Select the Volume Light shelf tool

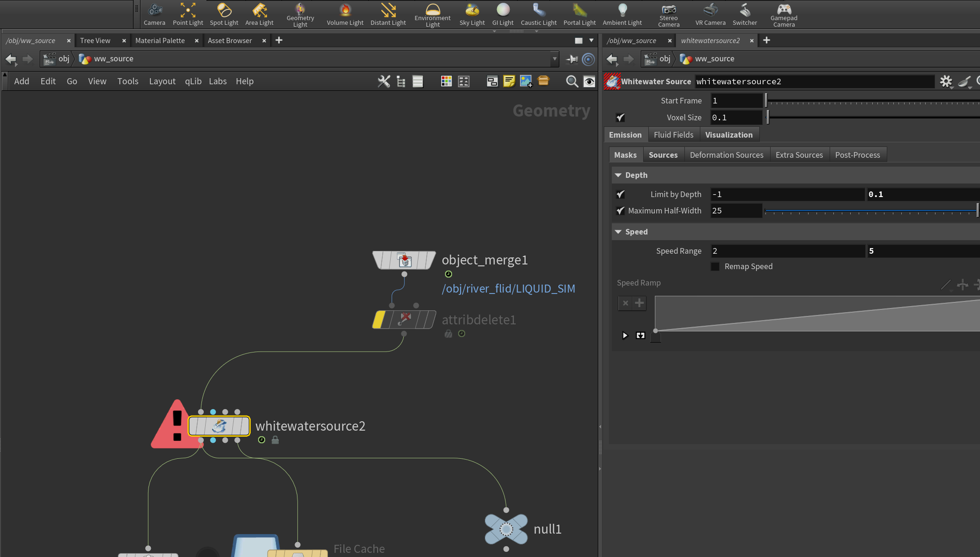click(345, 14)
